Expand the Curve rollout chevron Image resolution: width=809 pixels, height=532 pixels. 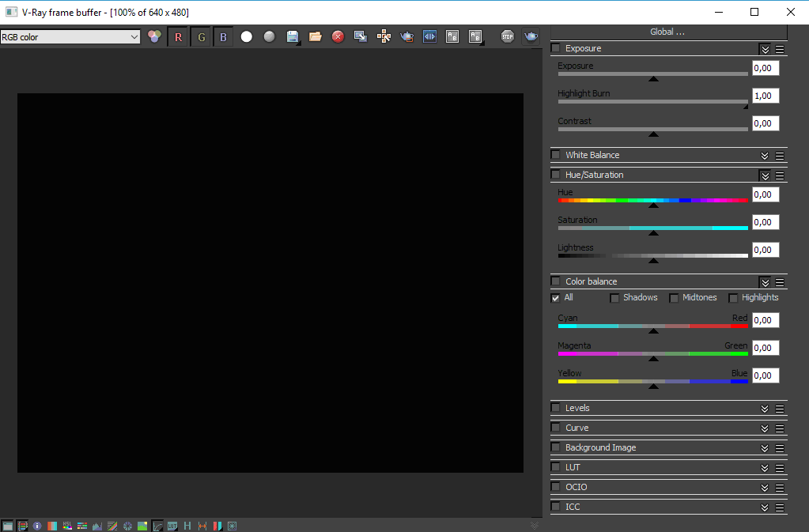pyautogui.click(x=766, y=428)
